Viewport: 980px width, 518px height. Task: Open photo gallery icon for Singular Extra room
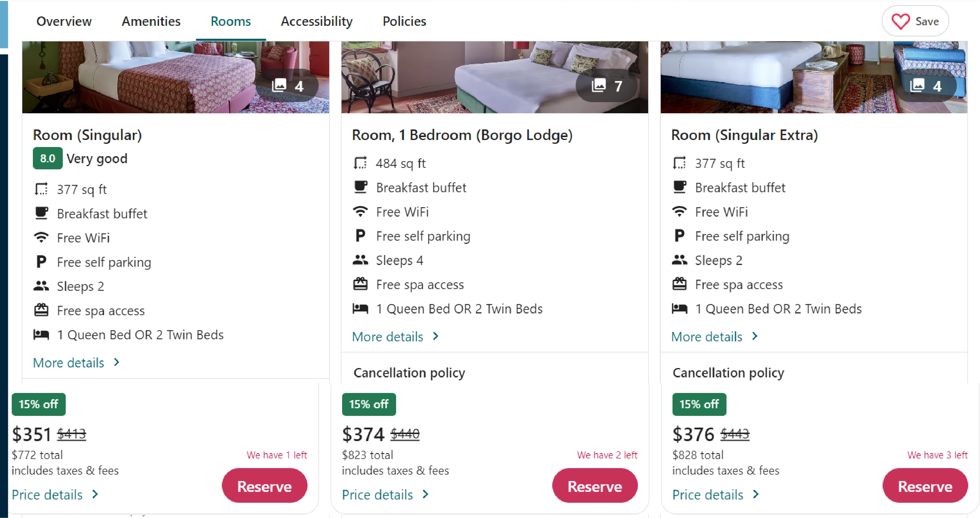[917, 85]
